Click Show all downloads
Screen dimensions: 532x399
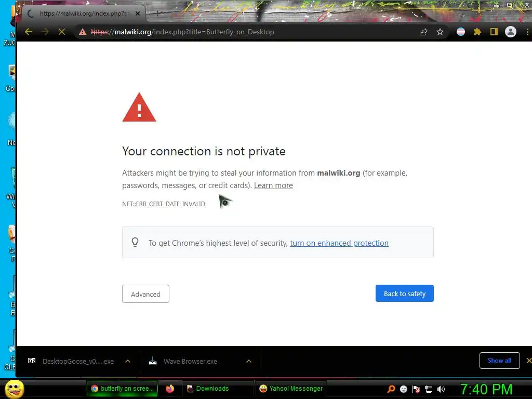[499, 361]
